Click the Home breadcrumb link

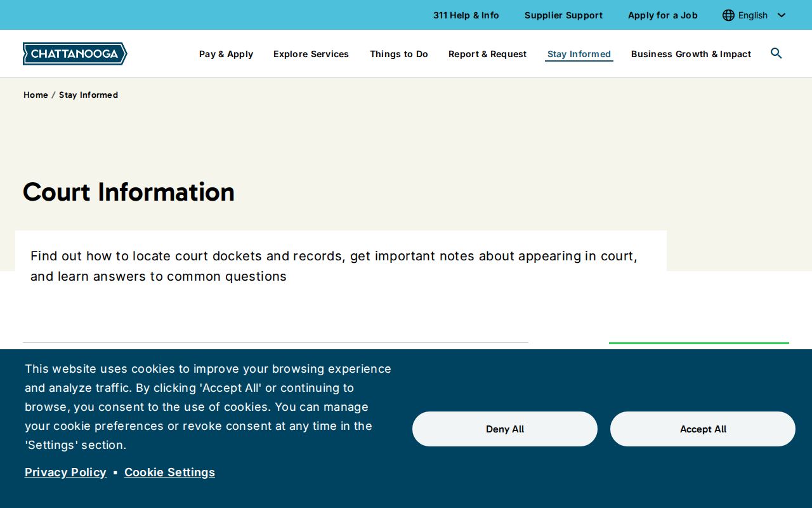(36, 95)
